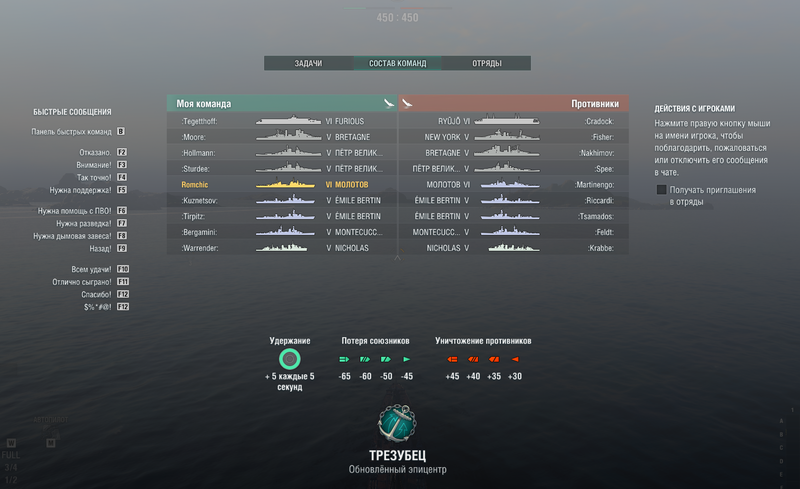Click the yellow Молотов ship silhouette
This screenshot has width=800, height=489.
pos(285,184)
